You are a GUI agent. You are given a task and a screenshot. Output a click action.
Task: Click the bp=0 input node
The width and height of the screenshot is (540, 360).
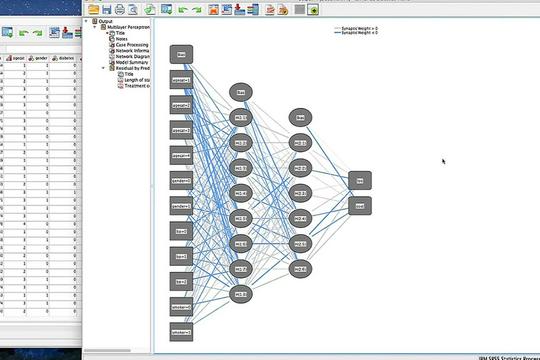tap(181, 231)
